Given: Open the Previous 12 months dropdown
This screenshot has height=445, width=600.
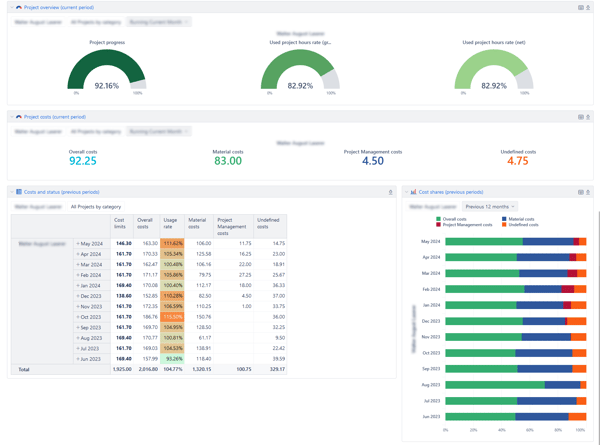Looking at the screenshot, I should tap(490, 207).
